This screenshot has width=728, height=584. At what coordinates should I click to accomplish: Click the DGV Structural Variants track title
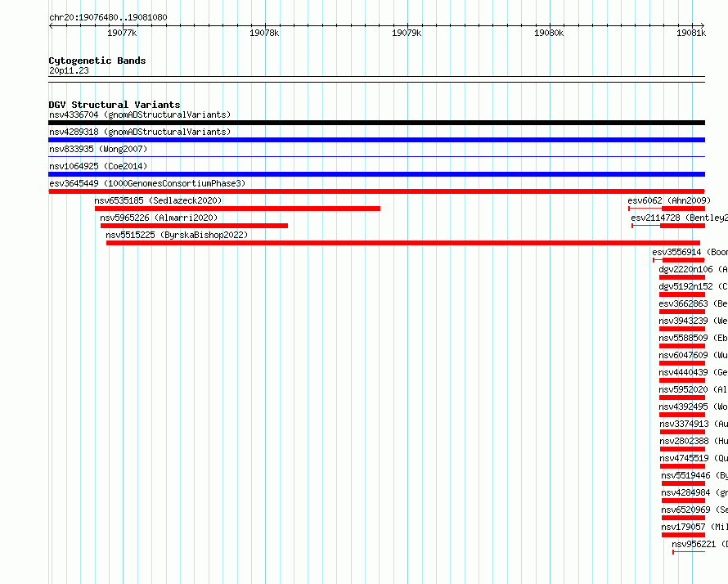(x=115, y=105)
